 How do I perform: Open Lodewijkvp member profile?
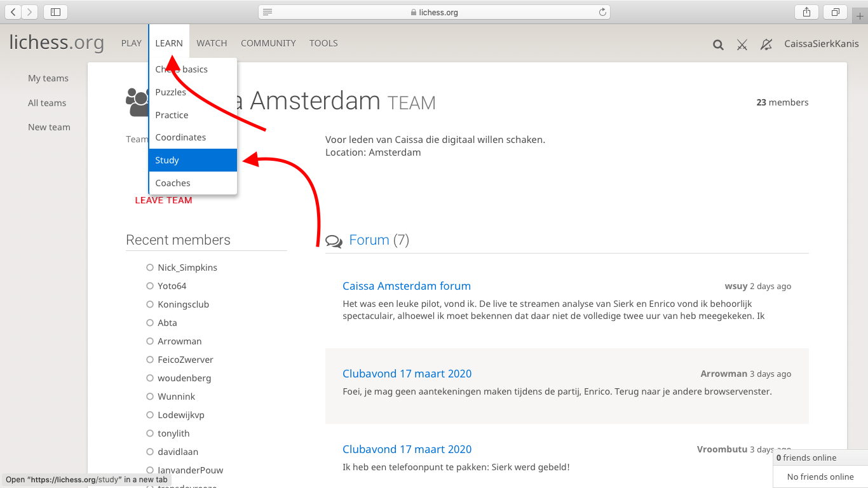(x=181, y=415)
